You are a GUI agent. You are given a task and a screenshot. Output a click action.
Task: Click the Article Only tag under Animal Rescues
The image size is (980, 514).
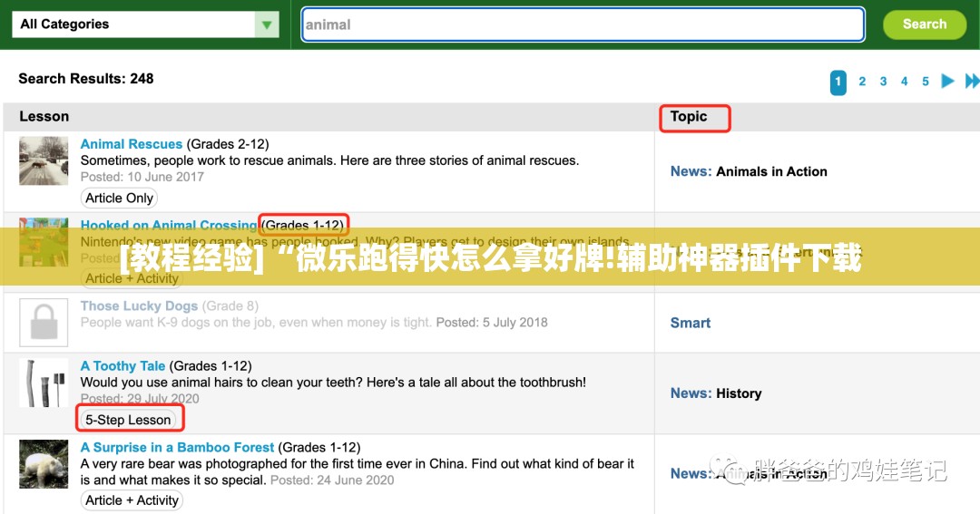[119, 198]
